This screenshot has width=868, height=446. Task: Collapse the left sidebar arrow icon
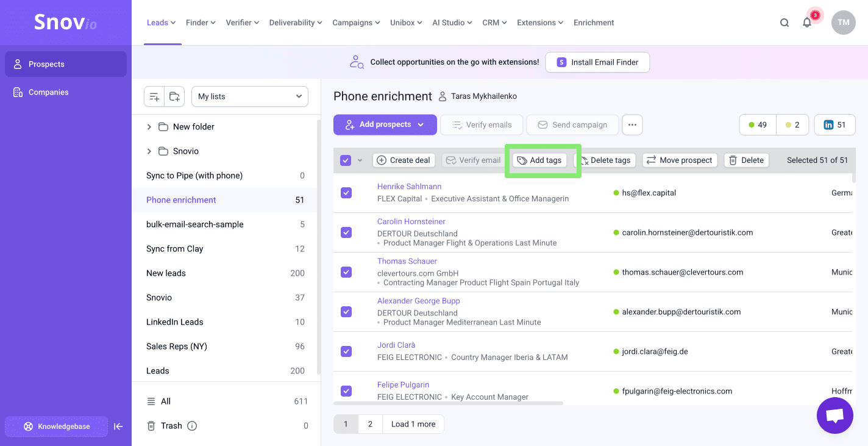pos(118,426)
